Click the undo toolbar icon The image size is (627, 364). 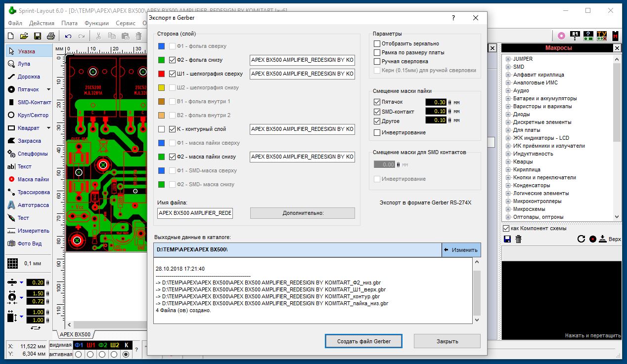click(68, 36)
